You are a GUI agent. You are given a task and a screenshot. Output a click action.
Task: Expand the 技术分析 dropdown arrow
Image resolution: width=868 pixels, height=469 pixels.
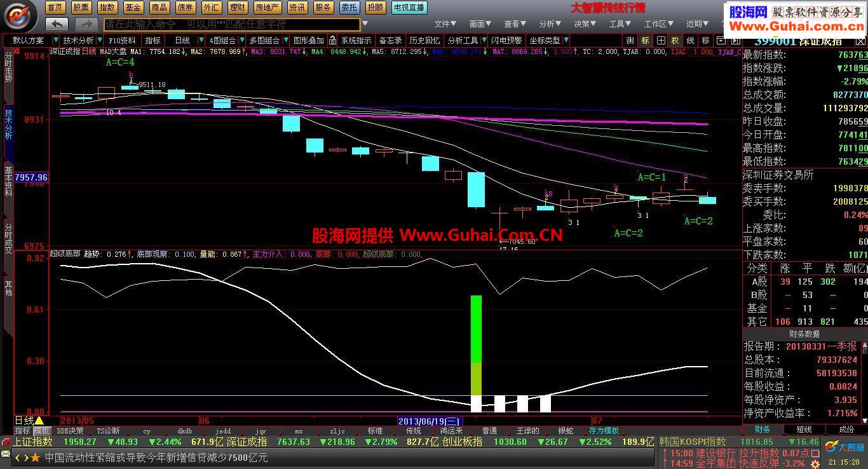(100, 40)
